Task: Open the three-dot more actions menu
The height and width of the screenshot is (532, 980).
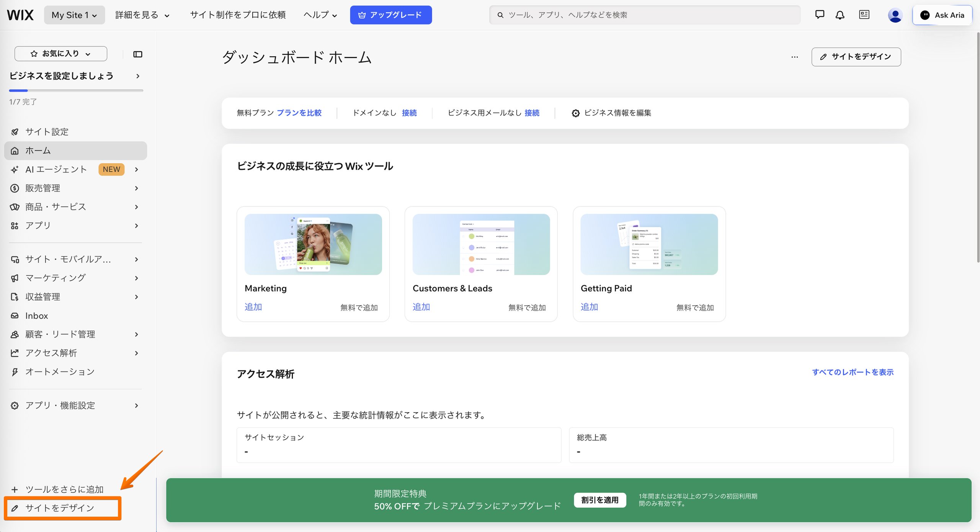Action: 795,57
